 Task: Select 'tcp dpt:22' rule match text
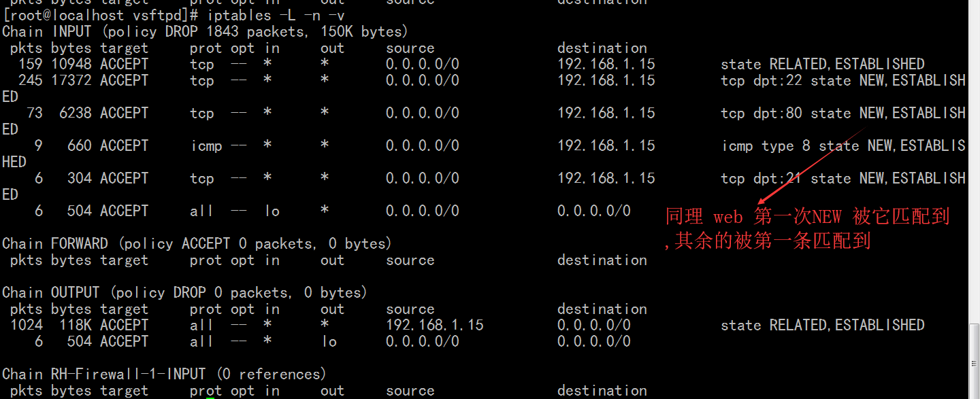pyautogui.click(x=762, y=80)
